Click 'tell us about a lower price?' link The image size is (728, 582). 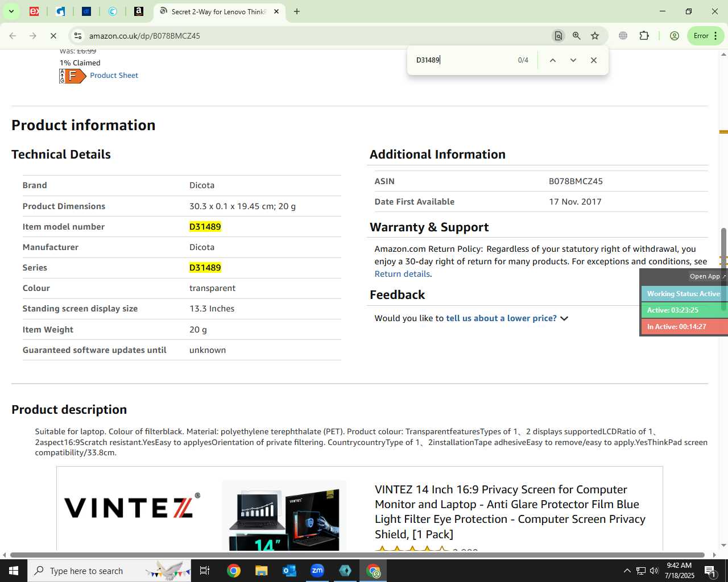point(501,318)
